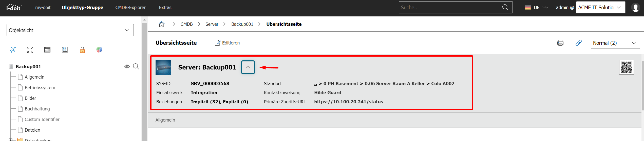Click the network relationship icon in sidebar

coord(13,50)
